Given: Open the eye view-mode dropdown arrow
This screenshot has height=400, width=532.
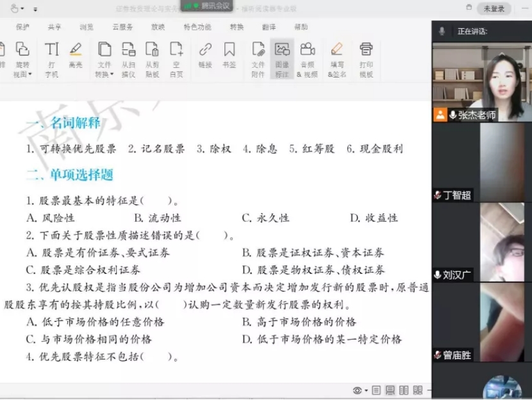Looking at the screenshot, I should (366, 391).
